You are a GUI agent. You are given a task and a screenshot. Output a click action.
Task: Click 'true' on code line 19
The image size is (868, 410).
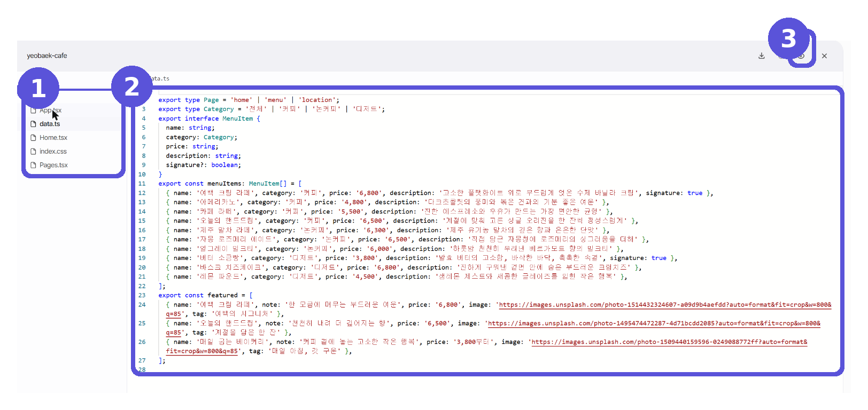pyautogui.click(x=659, y=258)
